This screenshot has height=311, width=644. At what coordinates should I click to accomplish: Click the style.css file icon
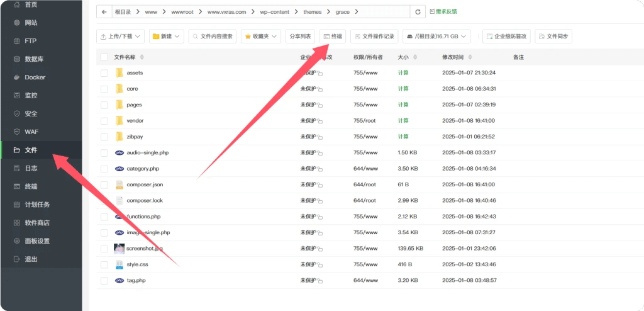(119, 264)
